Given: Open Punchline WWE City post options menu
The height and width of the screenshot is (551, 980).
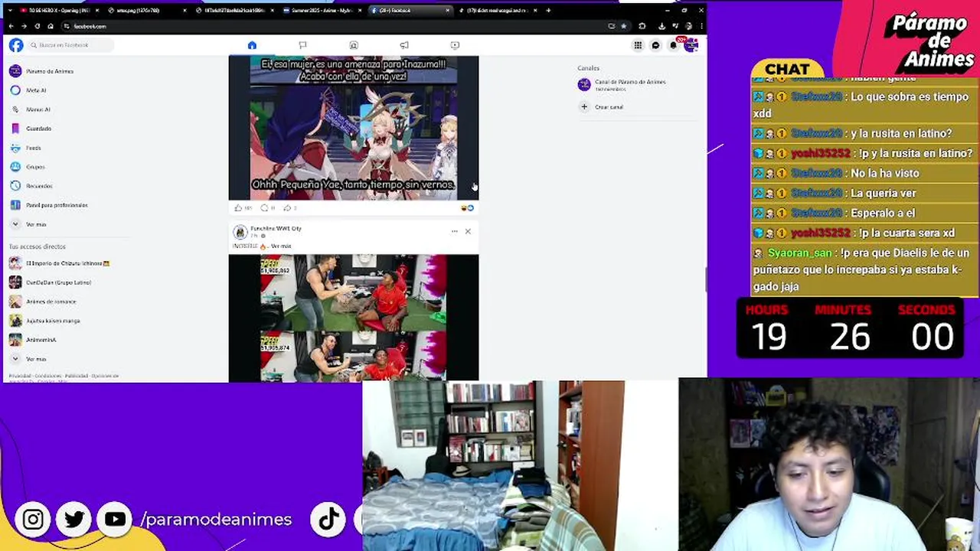Looking at the screenshot, I should coord(454,231).
